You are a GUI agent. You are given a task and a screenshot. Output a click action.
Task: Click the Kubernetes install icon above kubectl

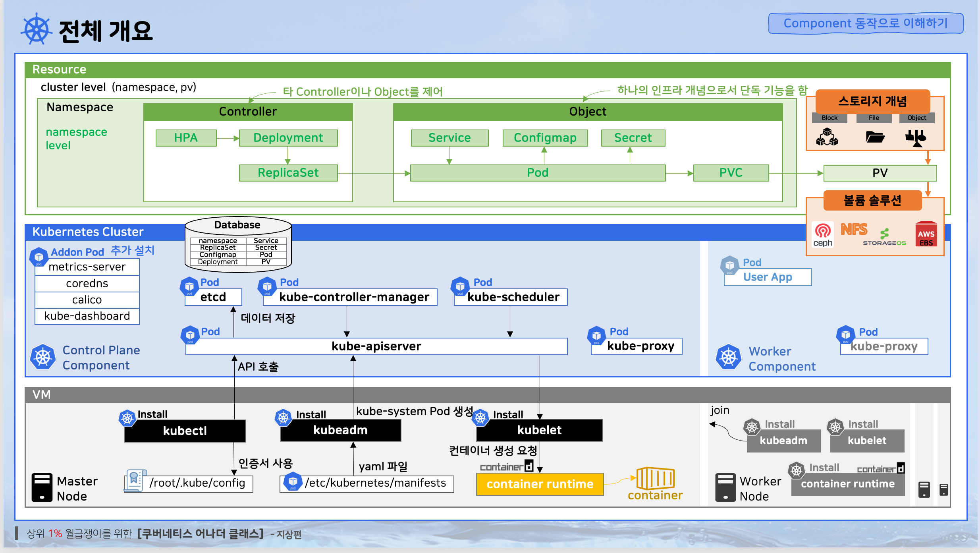[127, 418]
